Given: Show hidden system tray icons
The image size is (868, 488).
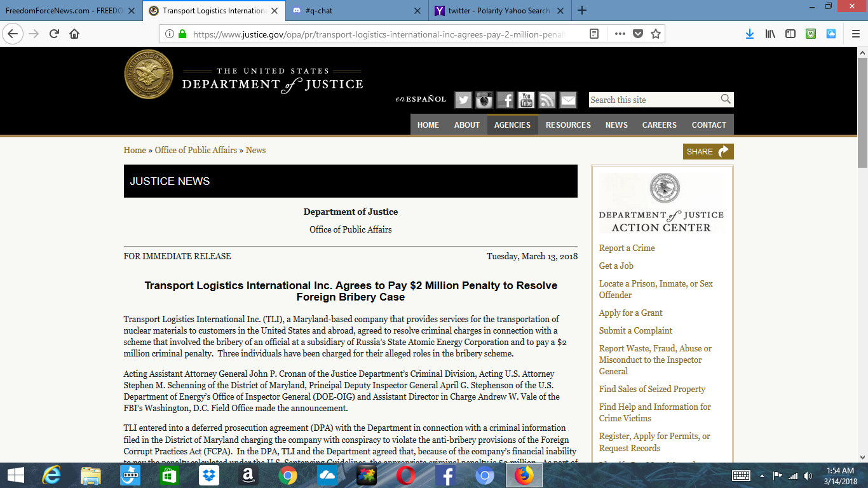Looking at the screenshot, I should 762,475.
